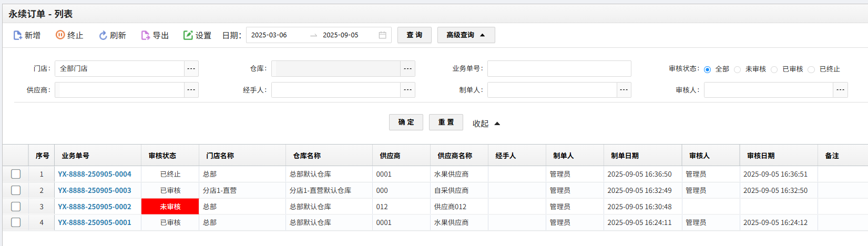This screenshot has width=868, height=246.
Task: Click the 经手人 filter input
Action: [x=336, y=90]
